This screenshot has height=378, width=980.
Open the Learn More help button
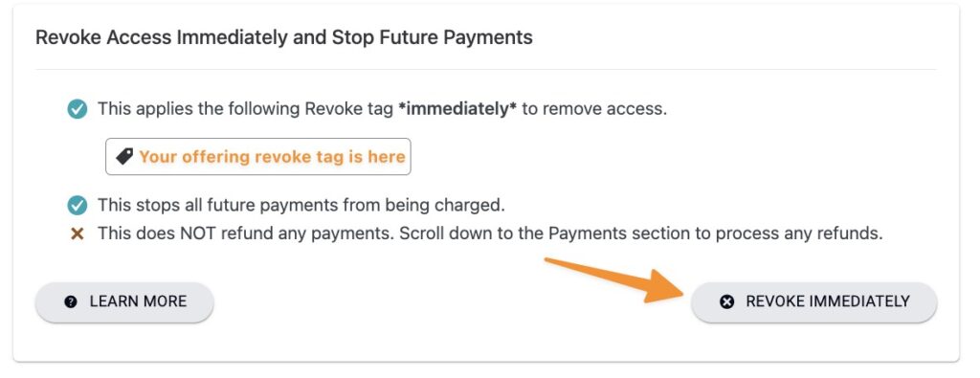click(124, 302)
